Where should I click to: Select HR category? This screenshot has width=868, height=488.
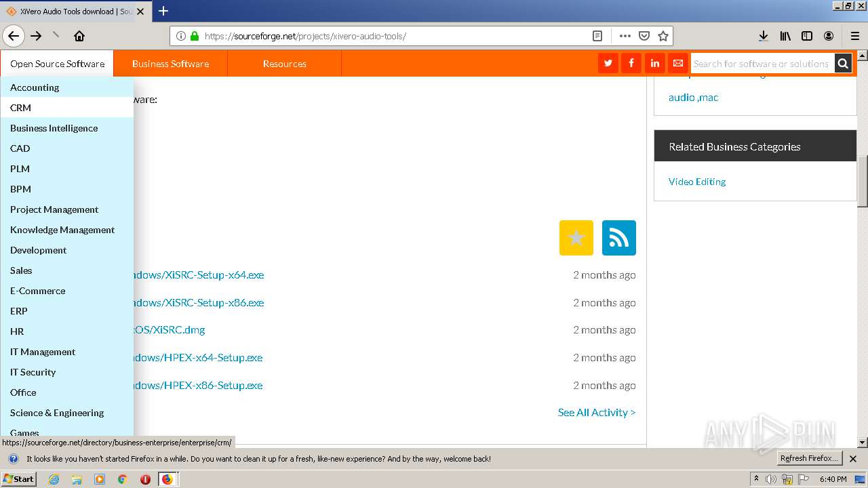coord(67,331)
